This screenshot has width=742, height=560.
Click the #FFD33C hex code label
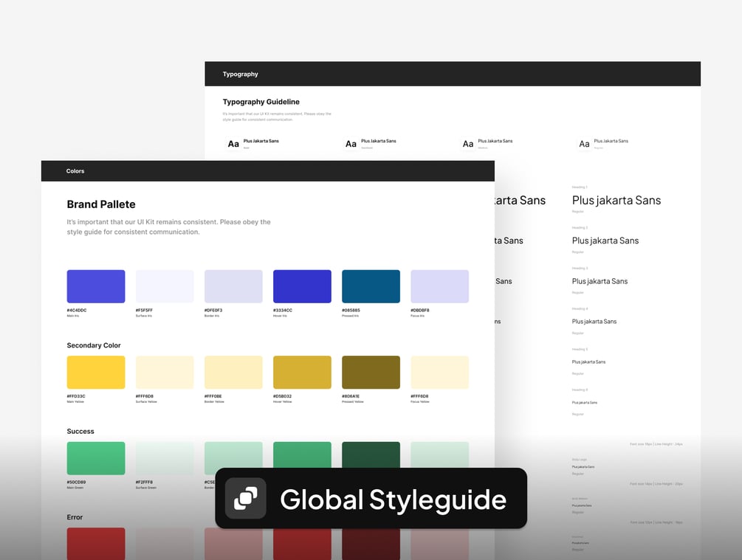click(x=76, y=396)
